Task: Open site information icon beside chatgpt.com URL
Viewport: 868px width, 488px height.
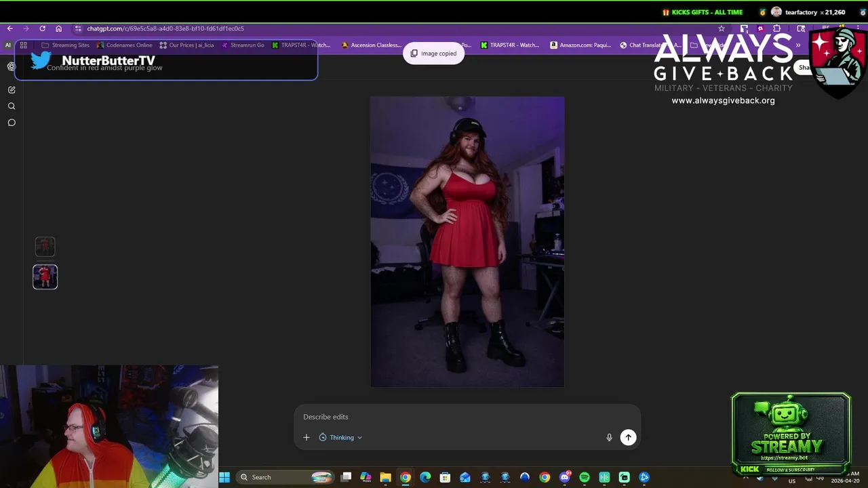Action: 78,28
